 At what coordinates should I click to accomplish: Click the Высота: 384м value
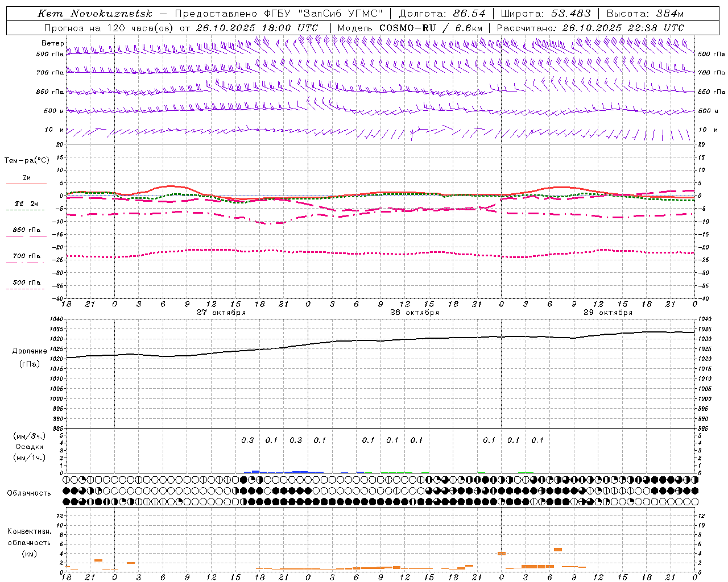point(645,14)
